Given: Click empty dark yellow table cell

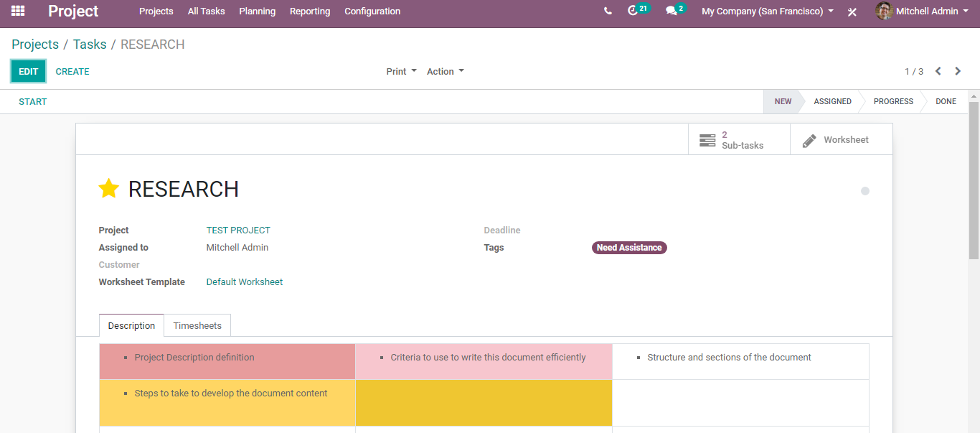Looking at the screenshot, I should [484, 403].
